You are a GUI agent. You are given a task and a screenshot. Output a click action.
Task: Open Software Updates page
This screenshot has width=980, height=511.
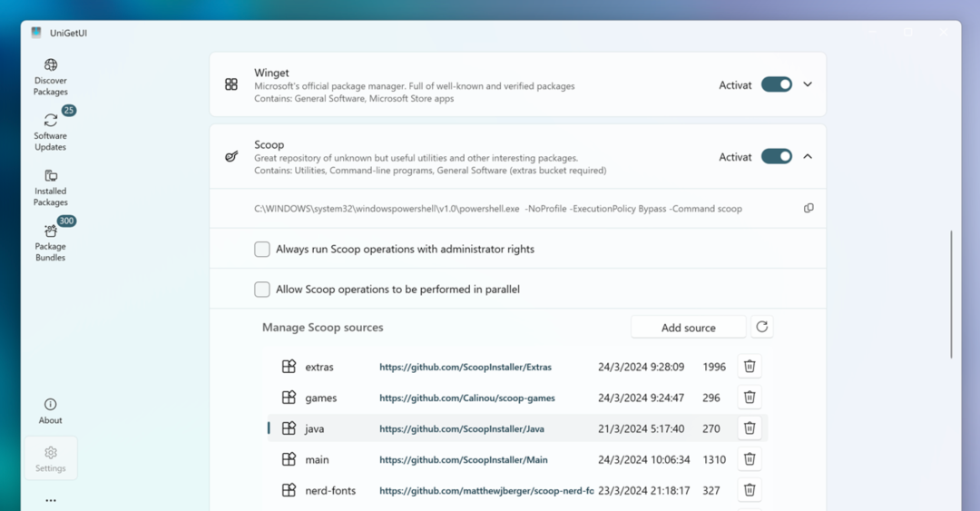[51, 132]
